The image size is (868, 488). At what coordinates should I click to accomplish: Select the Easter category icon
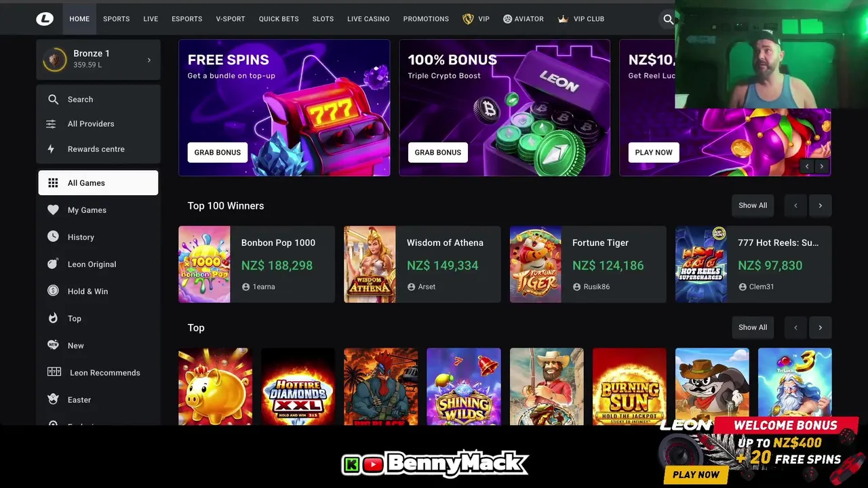(x=53, y=400)
